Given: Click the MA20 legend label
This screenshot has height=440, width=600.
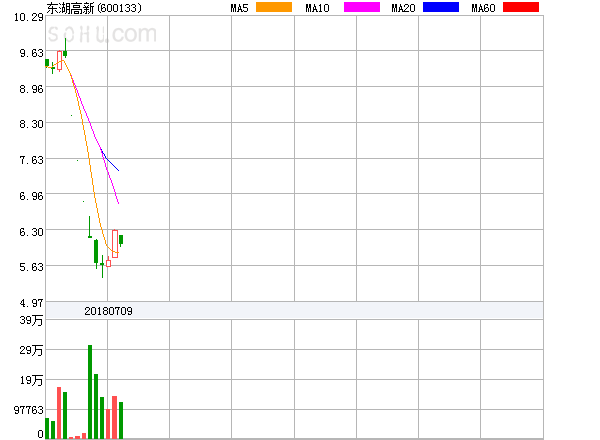Looking at the screenshot, I should pos(403,8).
